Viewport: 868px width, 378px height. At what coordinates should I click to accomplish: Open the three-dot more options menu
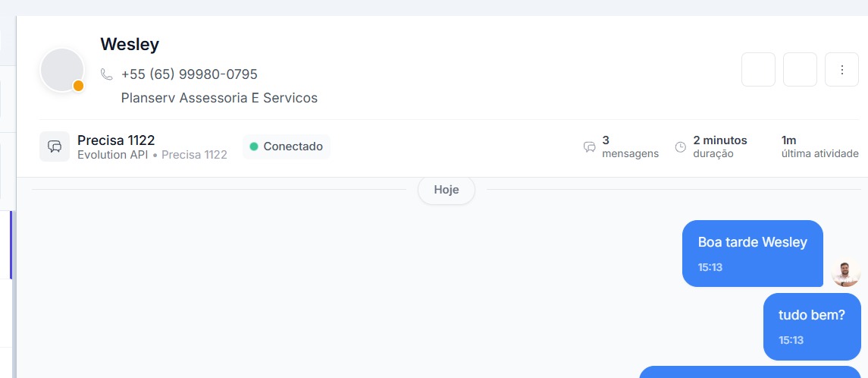(841, 70)
